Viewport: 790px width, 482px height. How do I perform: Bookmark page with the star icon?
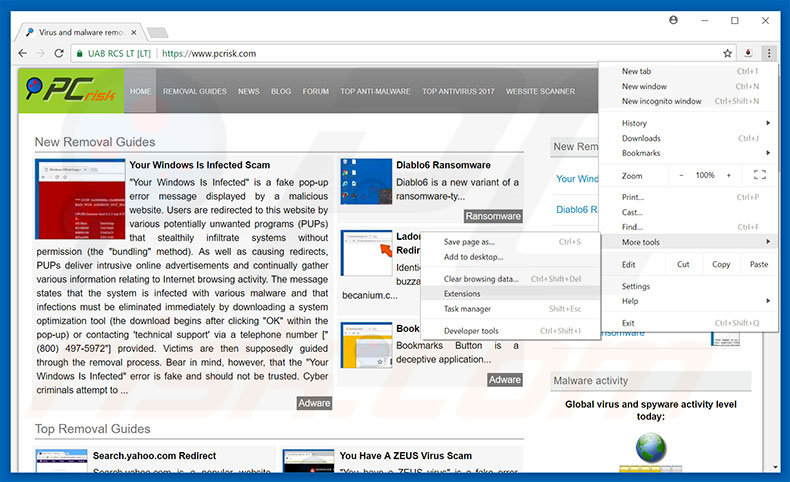[728, 53]
